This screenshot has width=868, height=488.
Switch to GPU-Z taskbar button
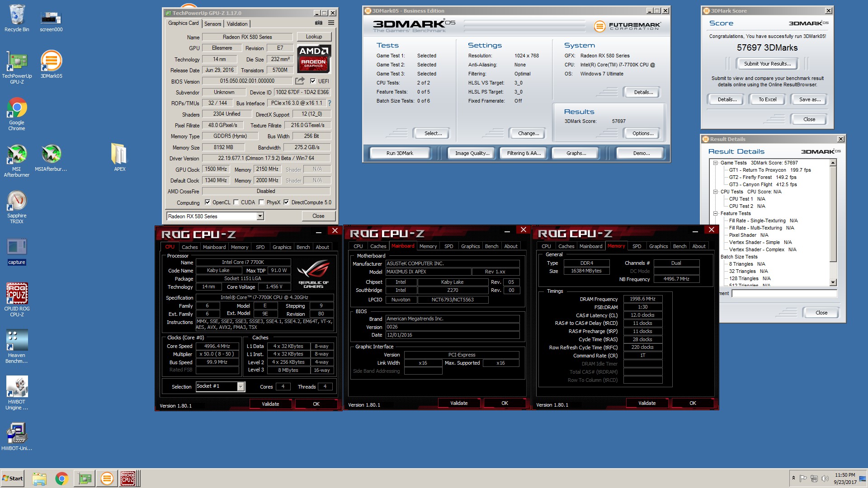85,479
